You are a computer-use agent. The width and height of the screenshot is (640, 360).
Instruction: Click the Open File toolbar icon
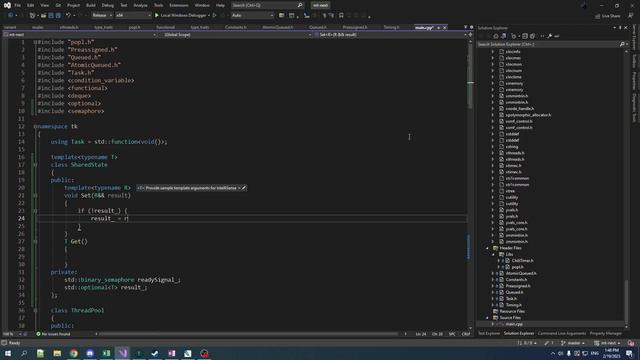point(43,16)
